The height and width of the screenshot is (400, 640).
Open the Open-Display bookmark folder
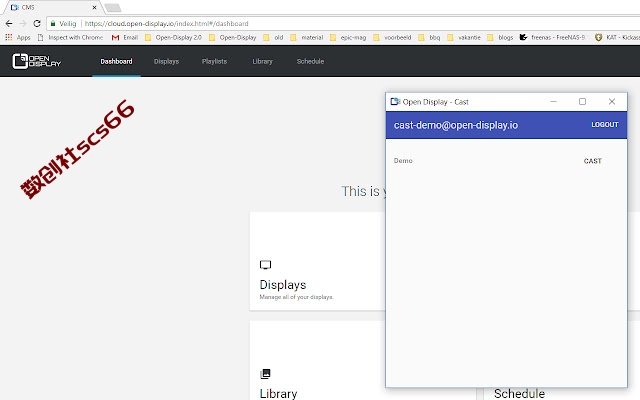point(232,38)
